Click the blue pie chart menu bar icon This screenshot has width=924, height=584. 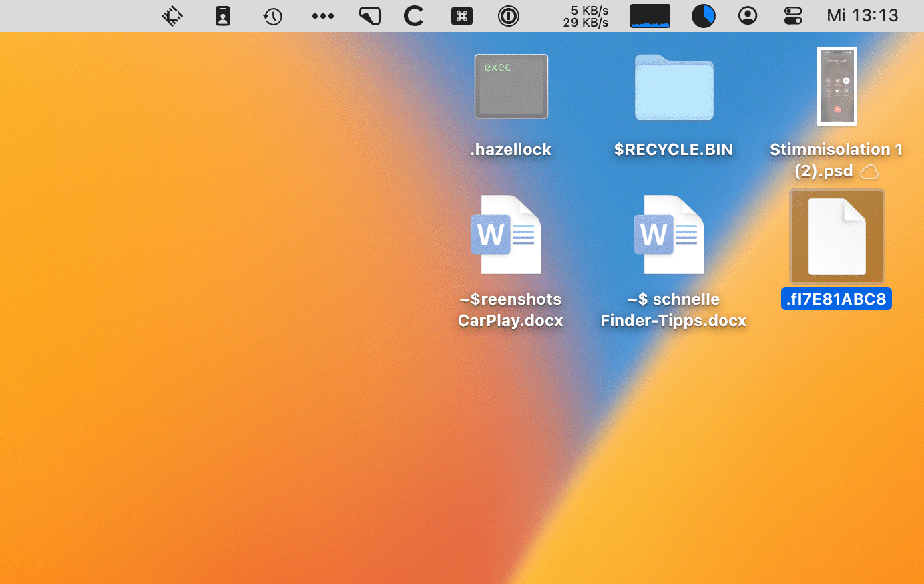(x=703, y=16)
